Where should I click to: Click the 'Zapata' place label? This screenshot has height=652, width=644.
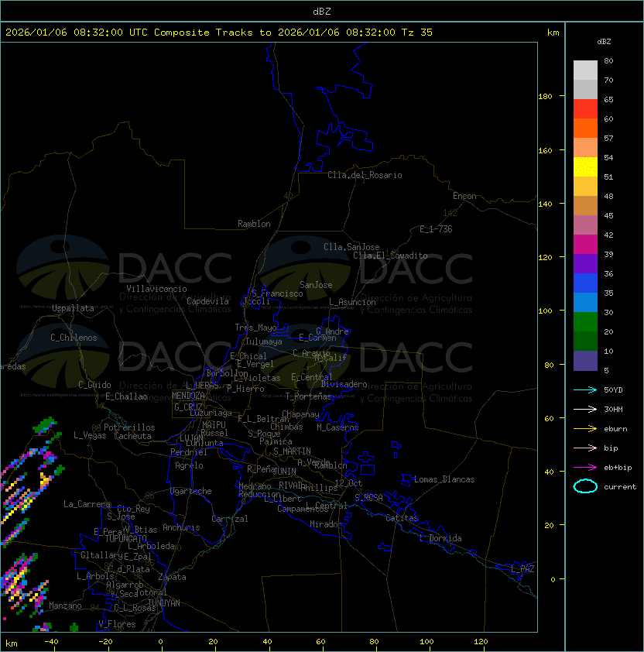click(172, 577)
